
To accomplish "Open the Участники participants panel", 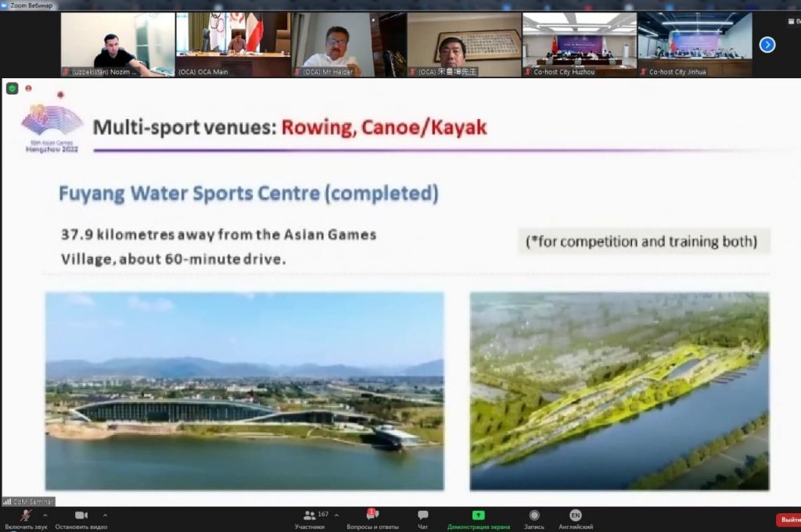I will pyautogui.click(x=310, y=516).
